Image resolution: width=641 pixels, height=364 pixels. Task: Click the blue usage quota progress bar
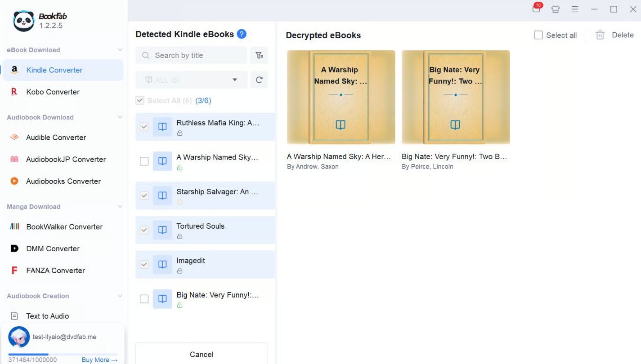click(x=63, y=355)
